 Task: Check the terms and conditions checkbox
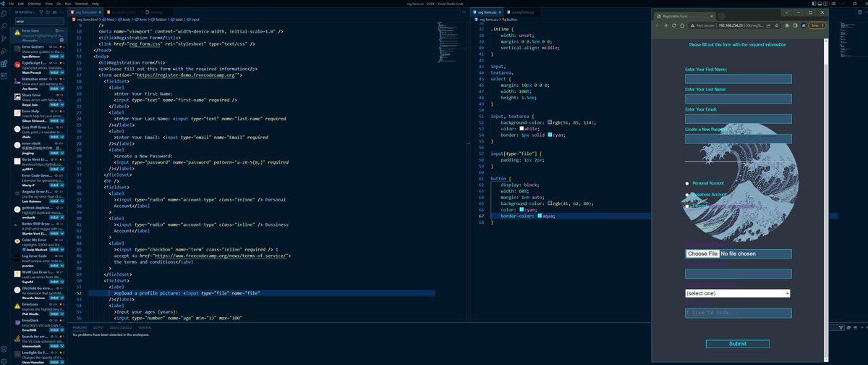(687, 206)
